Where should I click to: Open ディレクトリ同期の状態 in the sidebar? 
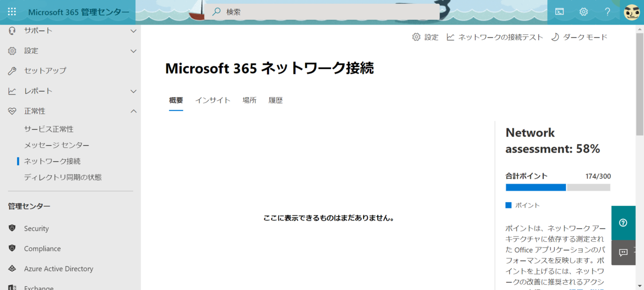coord(63,177)
